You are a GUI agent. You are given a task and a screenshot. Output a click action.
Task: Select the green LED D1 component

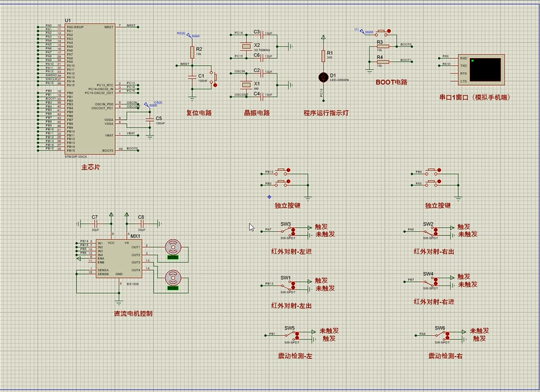pyautogui.click(x=322, y=76)
